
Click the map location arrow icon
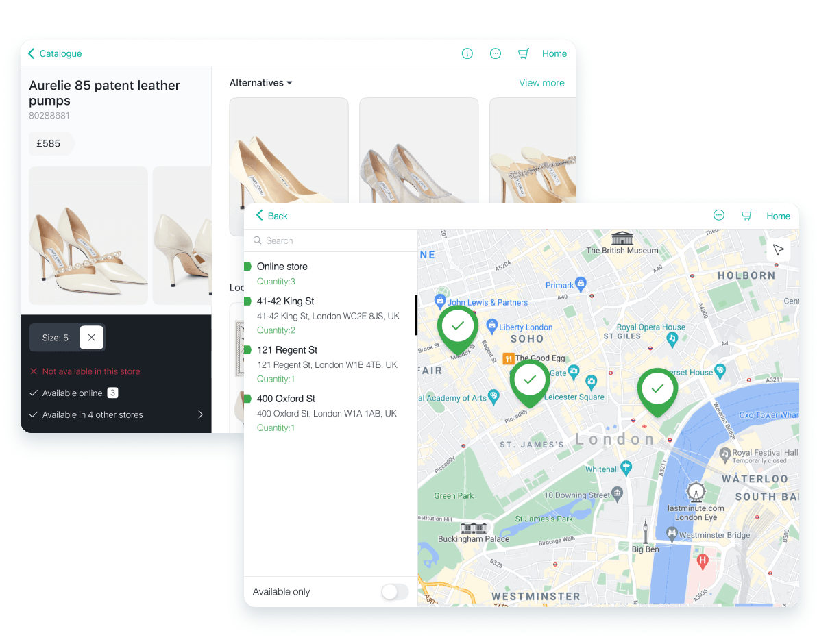[x=778, y=249]
